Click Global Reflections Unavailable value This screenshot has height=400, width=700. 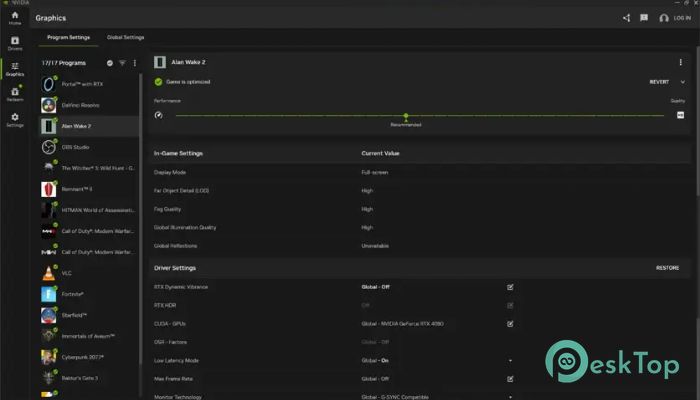pos(375,246)
